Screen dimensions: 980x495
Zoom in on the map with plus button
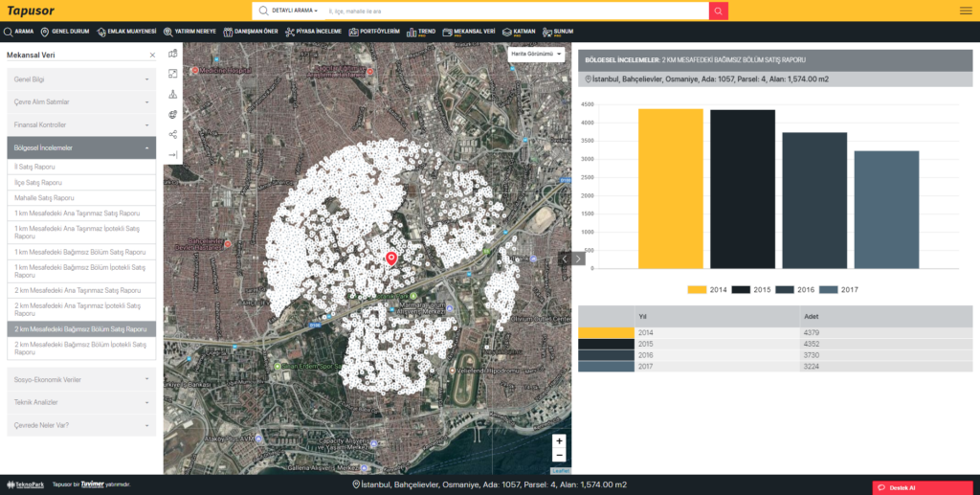[559, 441]
